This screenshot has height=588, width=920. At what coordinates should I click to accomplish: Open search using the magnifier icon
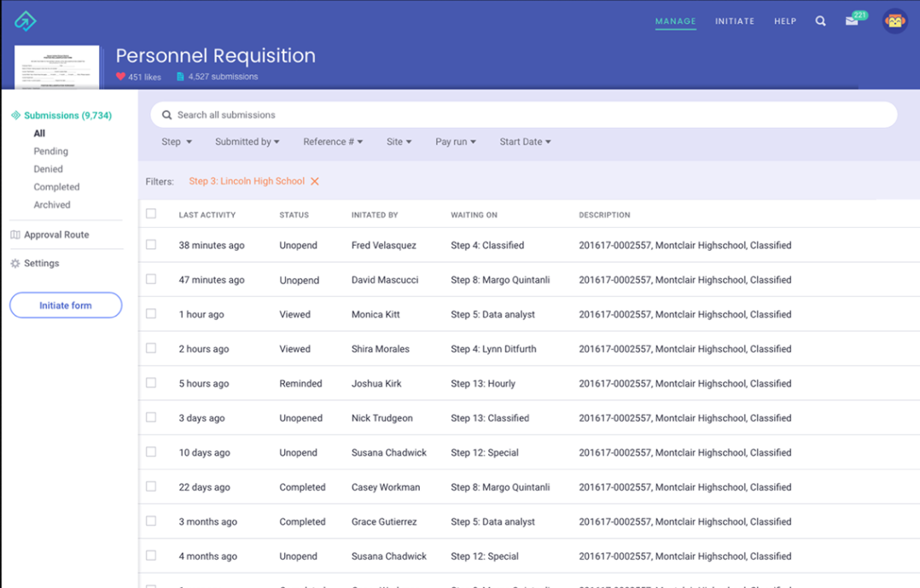820,20
